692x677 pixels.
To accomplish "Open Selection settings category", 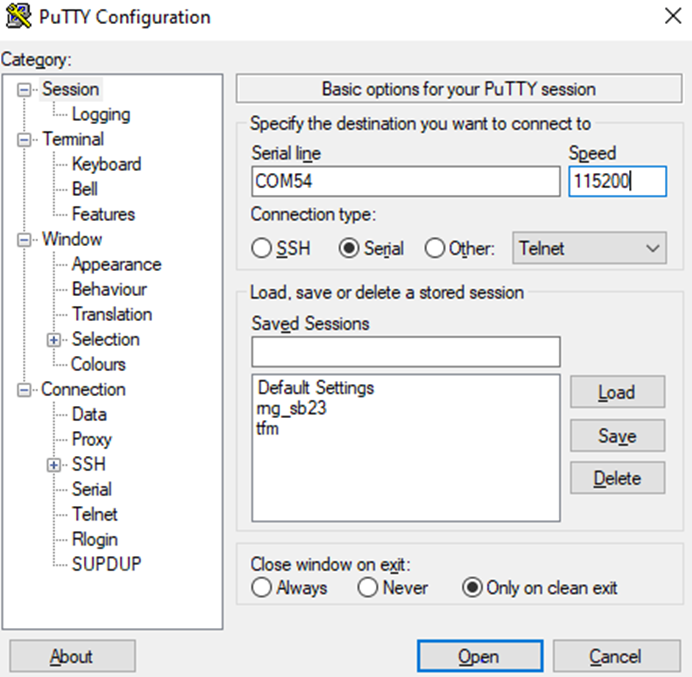I will [105, 339].
